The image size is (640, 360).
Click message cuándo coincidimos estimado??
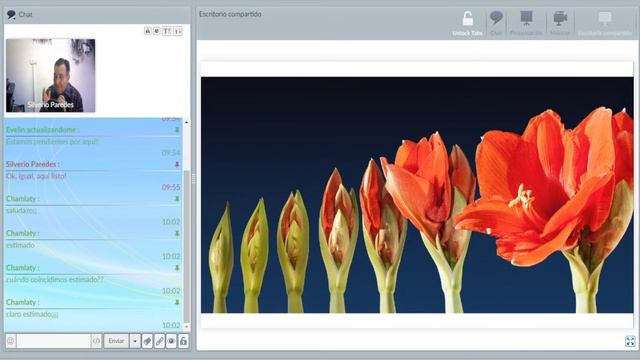coord(55,280)
